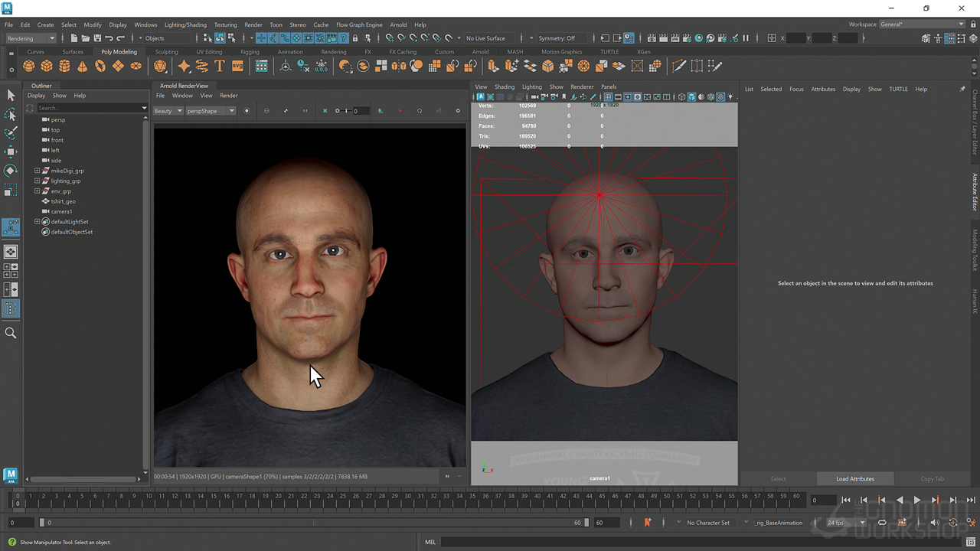The height and width of the screenshot is (551, 980).
Task: Create a polygon sphere from the shelf
Action: tap(29, 67)
